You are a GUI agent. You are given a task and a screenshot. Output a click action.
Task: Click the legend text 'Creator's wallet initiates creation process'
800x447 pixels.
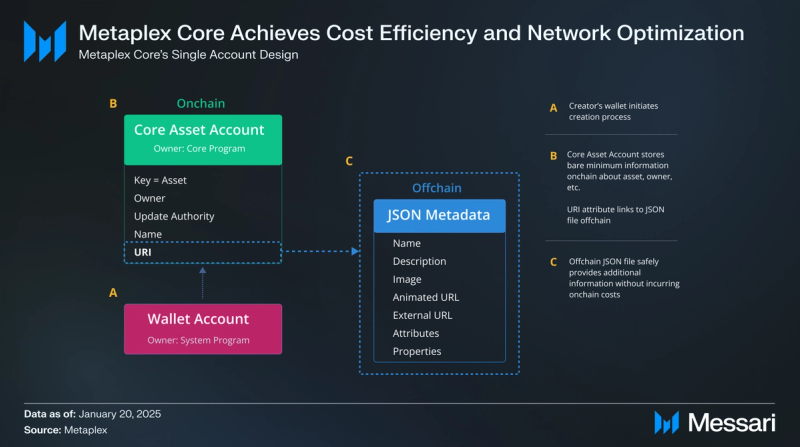(613, 111)
